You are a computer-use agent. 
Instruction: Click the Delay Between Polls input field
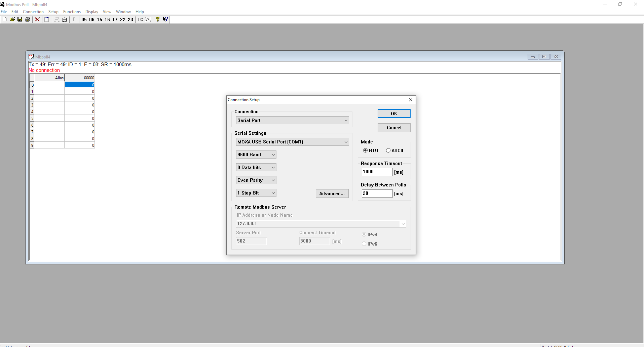point(377,193)
